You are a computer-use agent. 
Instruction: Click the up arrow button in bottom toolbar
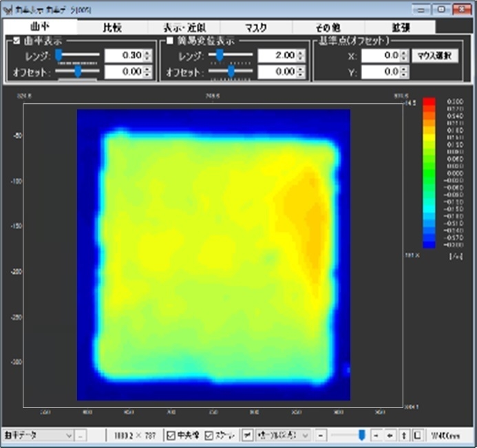click(x=403, y=435)
